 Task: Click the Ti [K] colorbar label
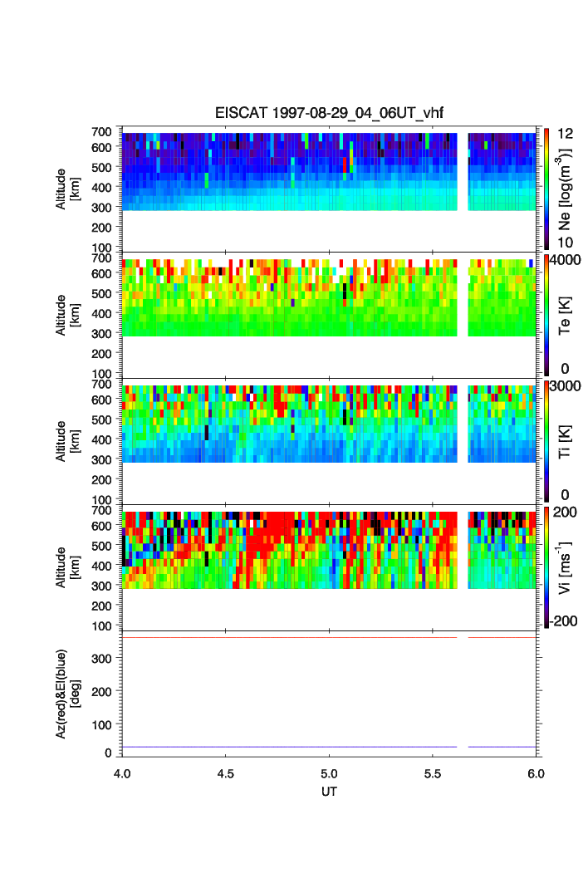point(564,442)
